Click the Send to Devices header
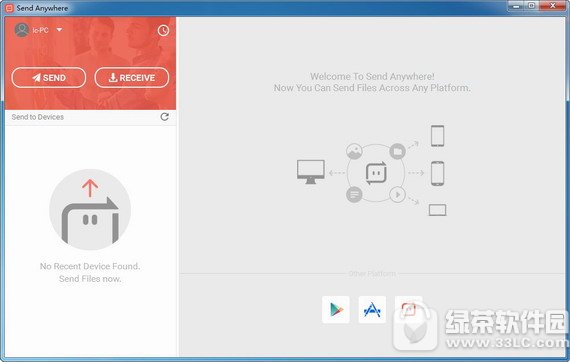This screenshot has width=570, height=362. (x=37, y=117)
